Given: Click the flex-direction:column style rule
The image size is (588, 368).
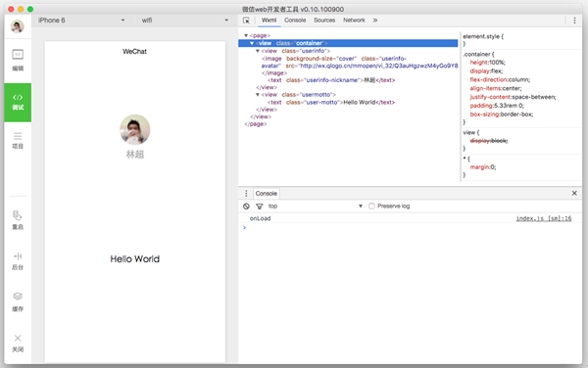Looking at the screenshot, I should 500,79.
